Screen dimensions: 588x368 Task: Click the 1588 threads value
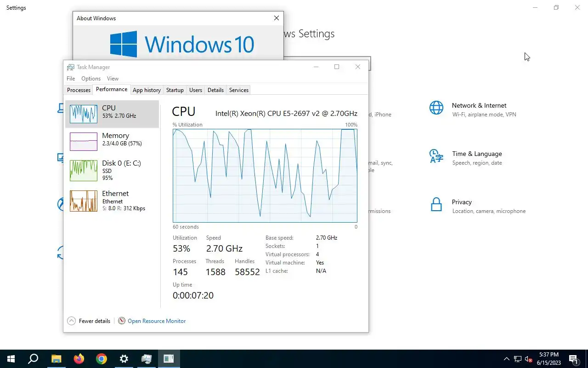point(215,272)
